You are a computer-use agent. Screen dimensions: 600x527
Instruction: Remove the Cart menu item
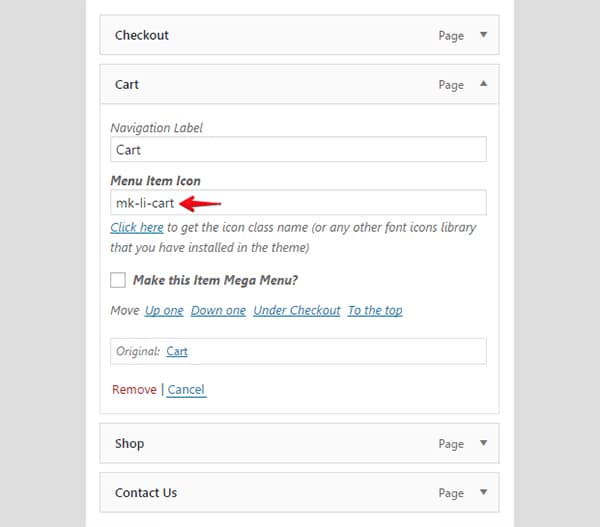click(x=134, y=390)
